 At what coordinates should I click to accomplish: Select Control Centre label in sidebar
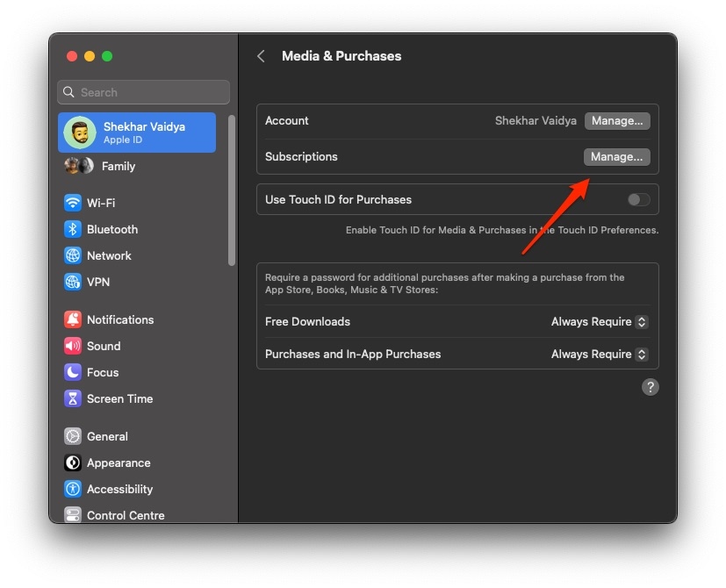tap(126, 515)
